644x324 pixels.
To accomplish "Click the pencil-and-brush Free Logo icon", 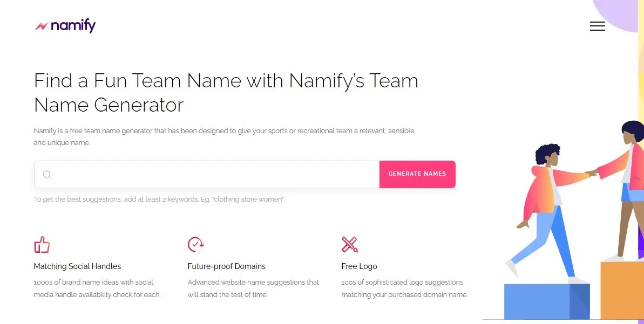I will click(350, 244).
